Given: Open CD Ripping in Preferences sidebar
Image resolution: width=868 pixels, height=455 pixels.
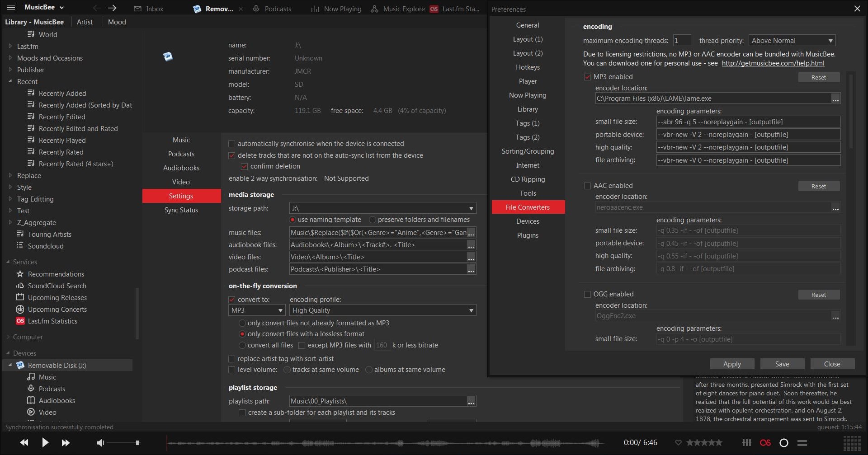Looking at the screenshot, I should click(x=528, y=179).
